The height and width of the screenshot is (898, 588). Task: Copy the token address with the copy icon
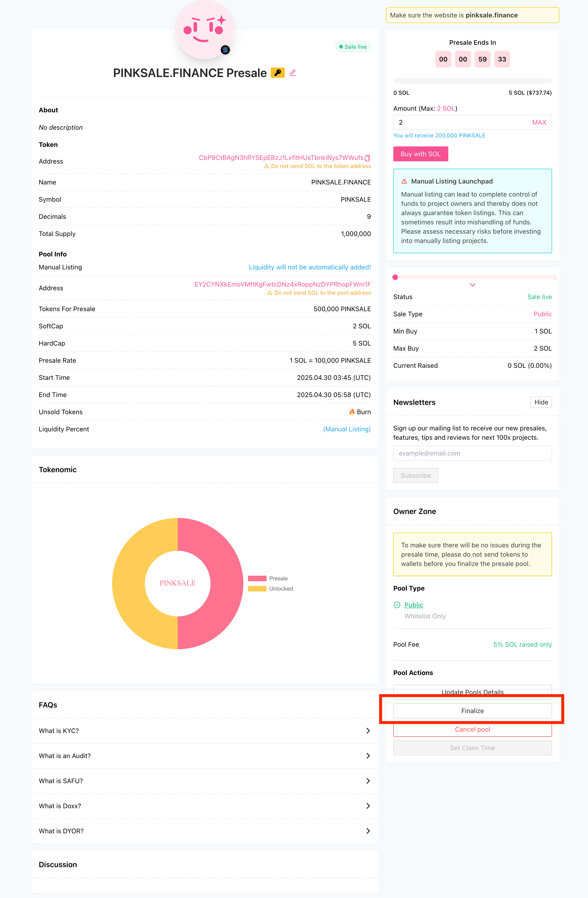(x=368, y=158)
